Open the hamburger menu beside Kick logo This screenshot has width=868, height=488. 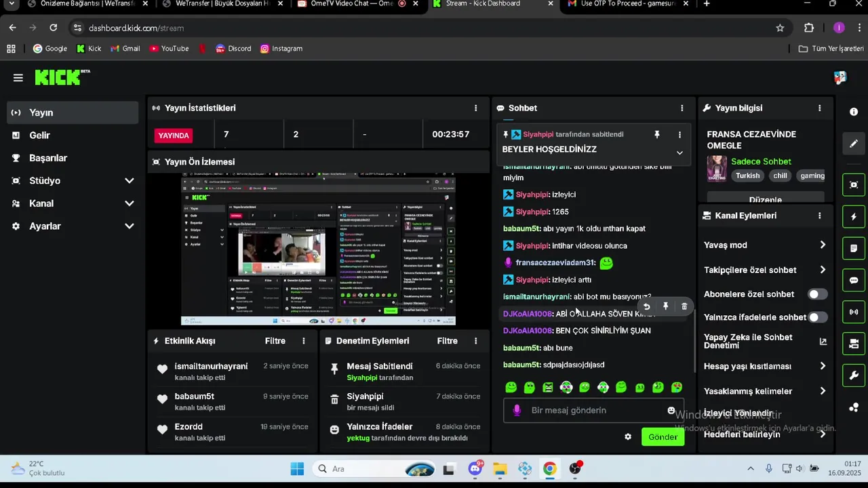18,78
